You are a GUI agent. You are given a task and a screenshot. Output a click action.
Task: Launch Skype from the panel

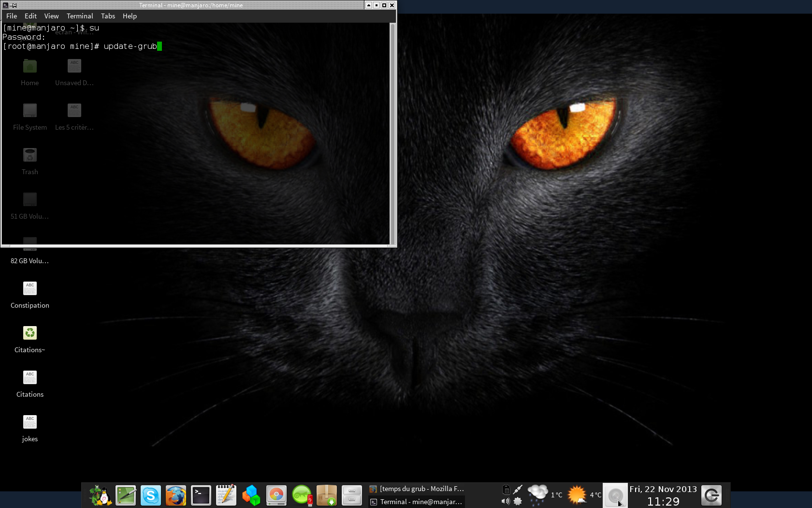(x=151, y=495)
